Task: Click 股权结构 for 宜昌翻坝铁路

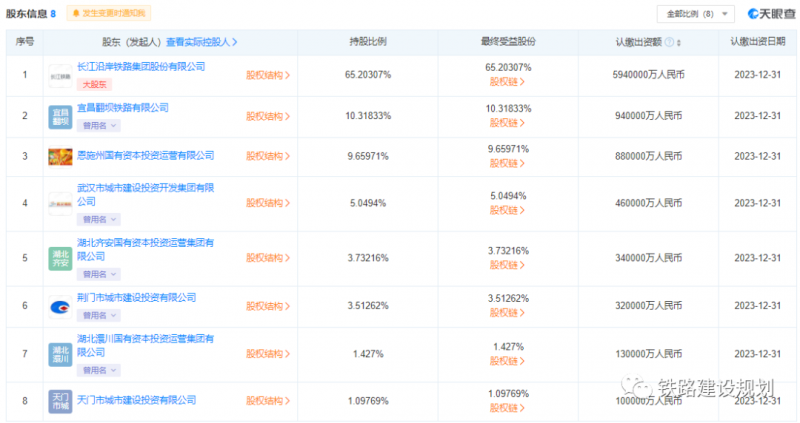Action: [x=268, y=116]
